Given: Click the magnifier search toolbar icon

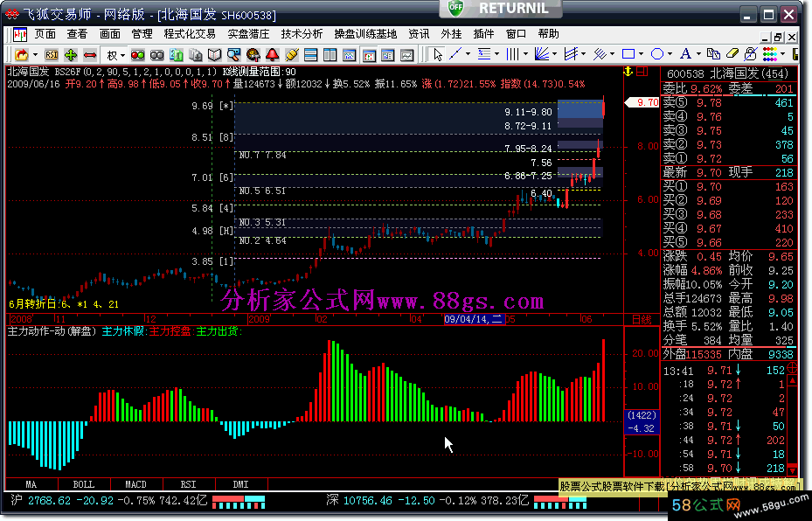Looking at the screenshot, I should tap(234, 54).
